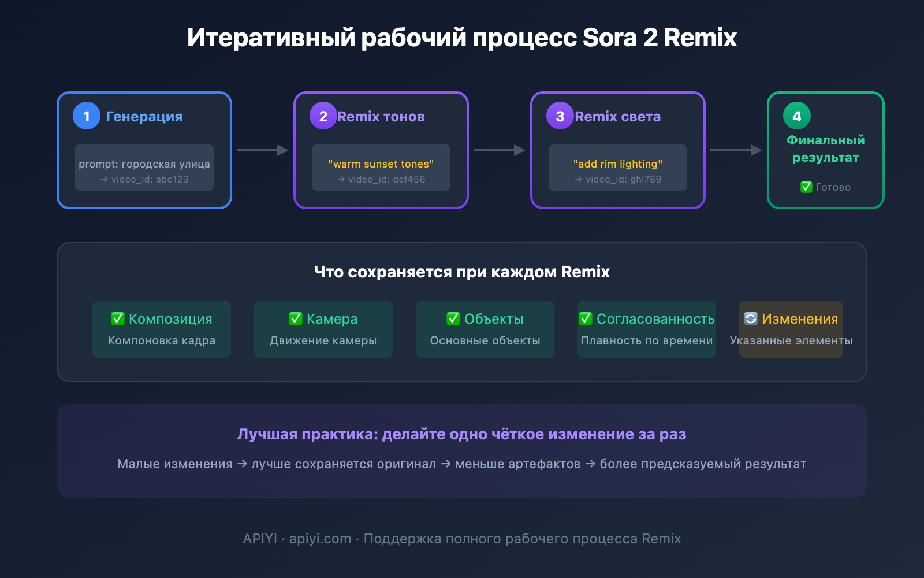
Task: Expand the arrow before Финальный результат
Action: pyautogui.click(x=735, y=150)
